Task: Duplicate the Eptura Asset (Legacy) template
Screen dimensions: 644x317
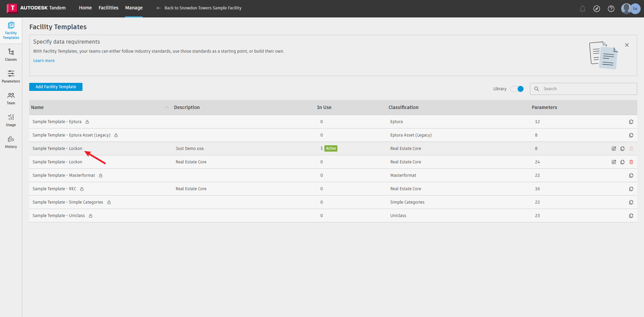Action: coord(631,135)
